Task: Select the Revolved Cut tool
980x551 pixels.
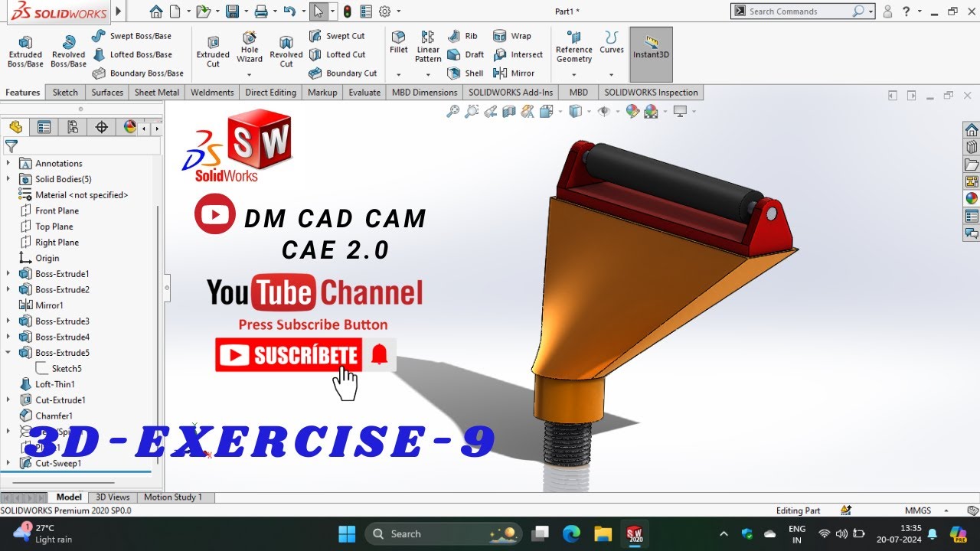Action: tap(286, 51)
